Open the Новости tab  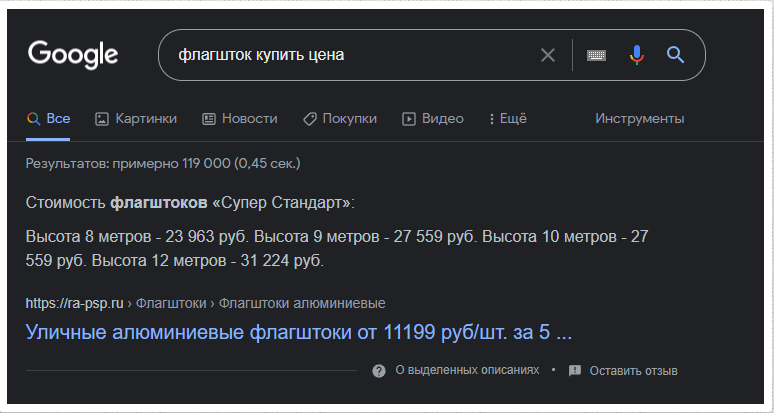(x=240, y=119)
